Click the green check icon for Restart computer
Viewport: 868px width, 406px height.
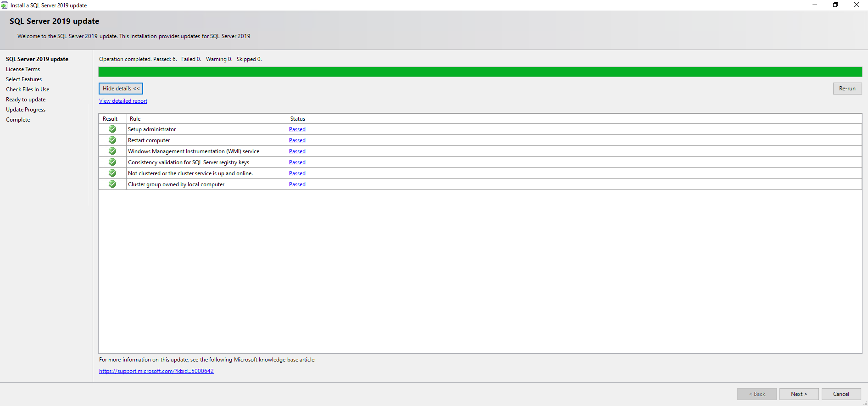(x=112, y=140)
